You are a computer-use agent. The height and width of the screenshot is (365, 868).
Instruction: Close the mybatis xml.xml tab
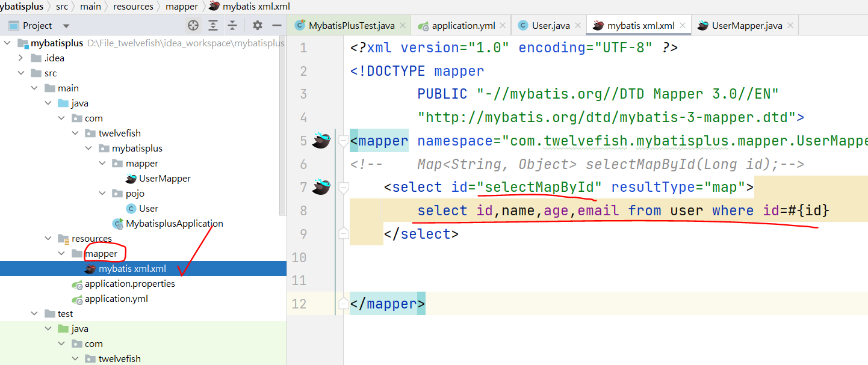[x=683, y=26]
